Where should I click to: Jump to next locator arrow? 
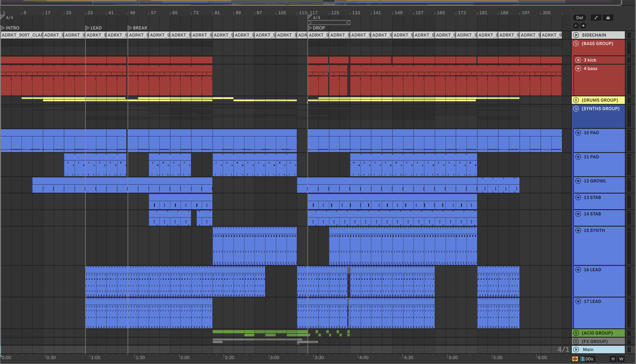(x=583, y=25)
